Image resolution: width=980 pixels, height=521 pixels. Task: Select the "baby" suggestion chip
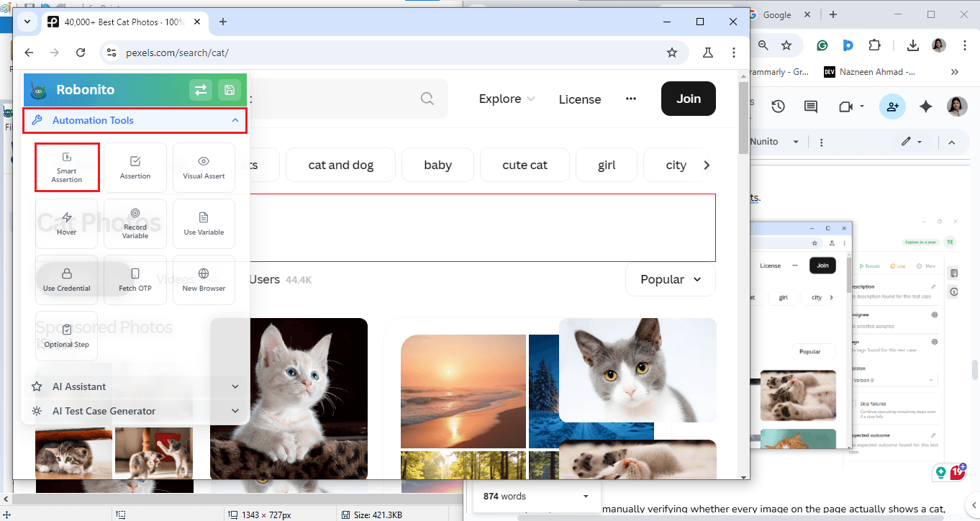click(x=437, y=165)
